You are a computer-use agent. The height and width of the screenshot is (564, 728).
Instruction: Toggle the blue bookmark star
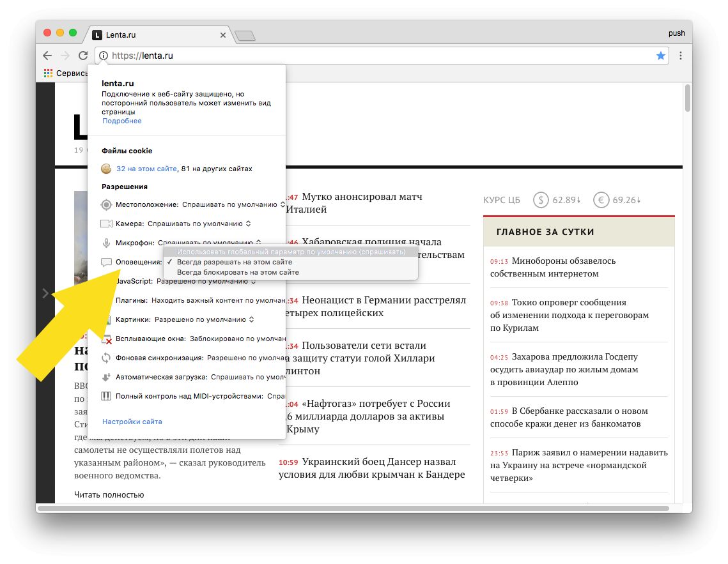point(660,56)
